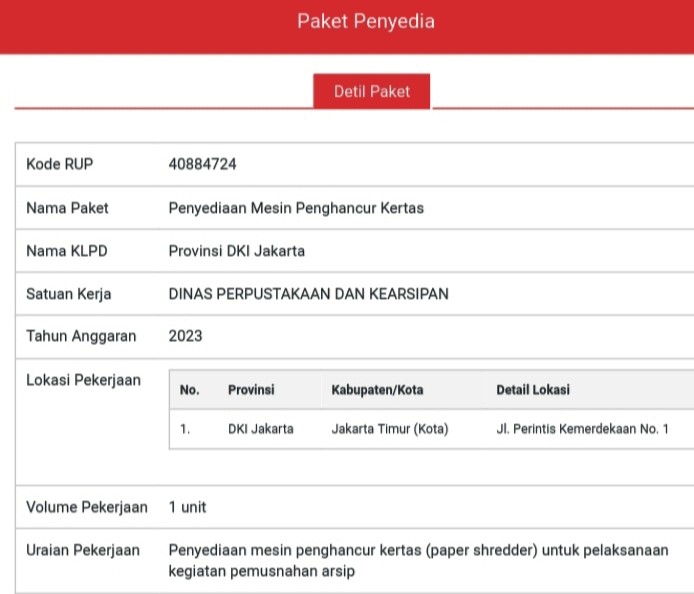Click the Paket Penyedia header title

coord(366,21)
